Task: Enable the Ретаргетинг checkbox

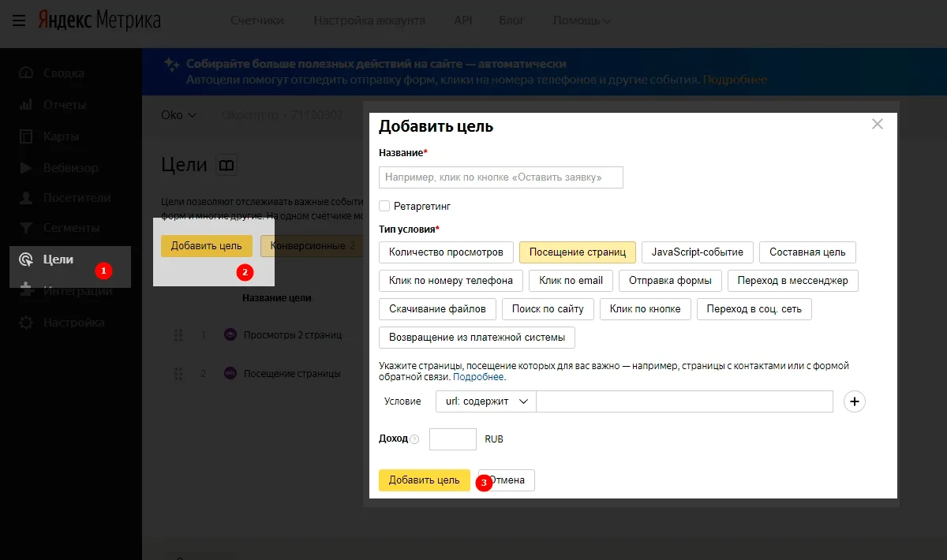Action: 384,206
